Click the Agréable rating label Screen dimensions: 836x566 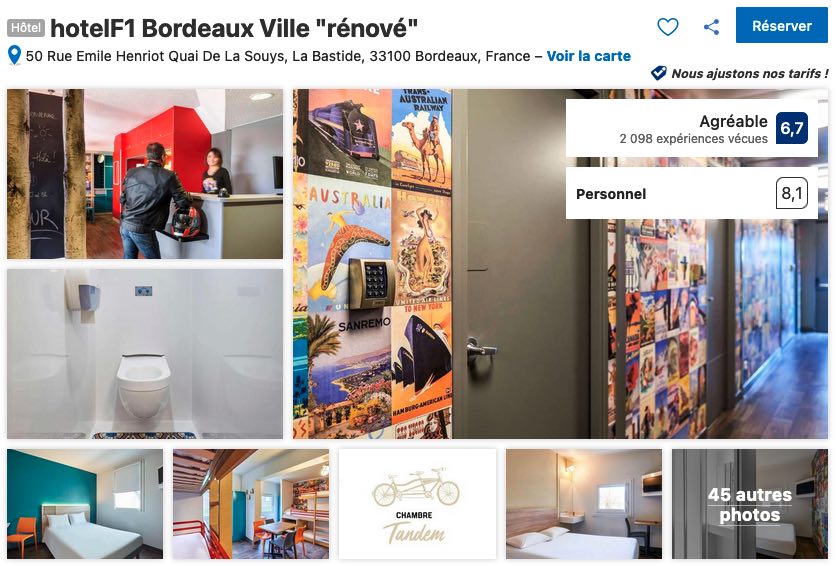(x=733, y=122)
